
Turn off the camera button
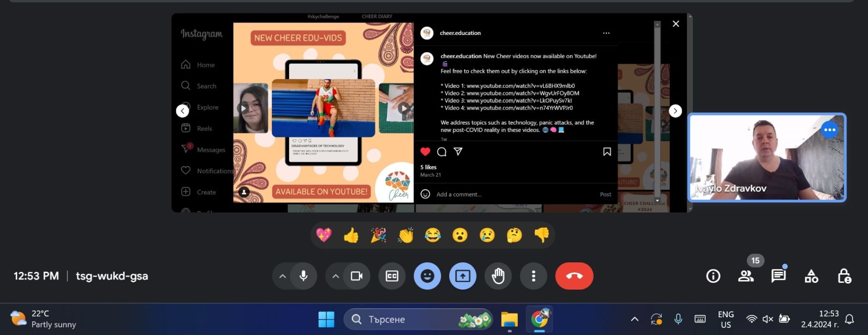point(356,276)
